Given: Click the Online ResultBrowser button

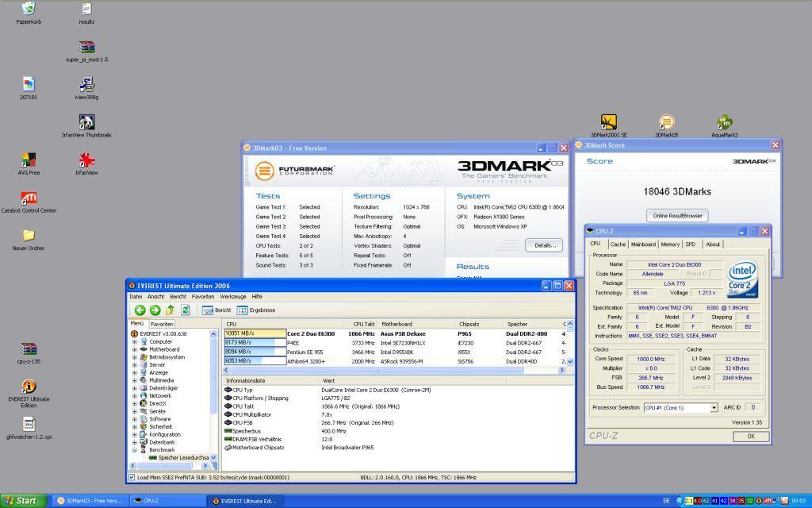Looking at the screenshot, I should pos(677,216).
